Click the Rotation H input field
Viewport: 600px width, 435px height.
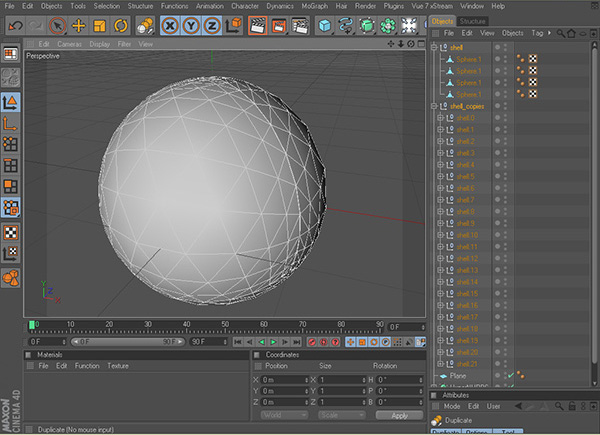(400, 380)
